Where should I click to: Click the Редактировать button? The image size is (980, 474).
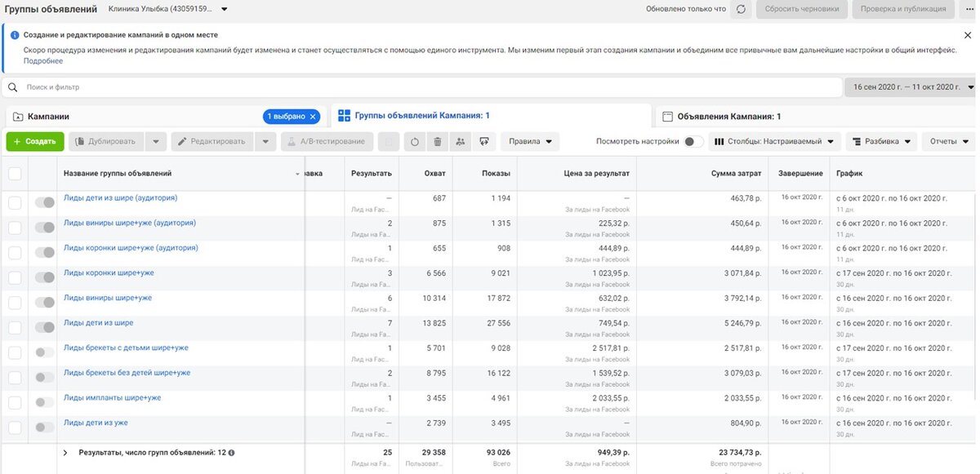coord(212,141)
